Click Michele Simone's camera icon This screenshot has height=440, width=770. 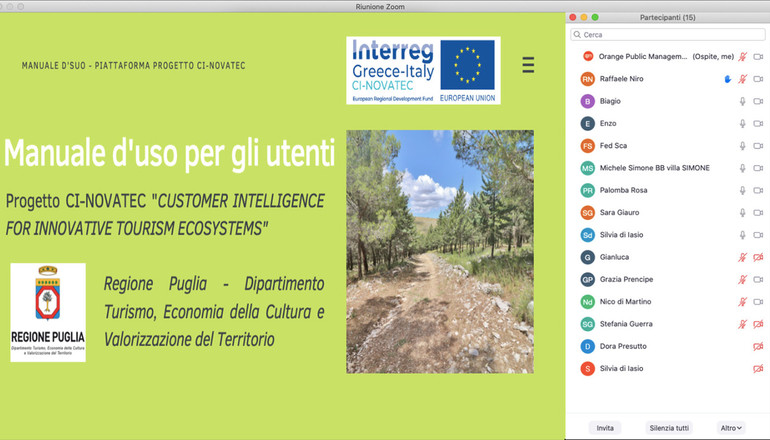point(758,168)
